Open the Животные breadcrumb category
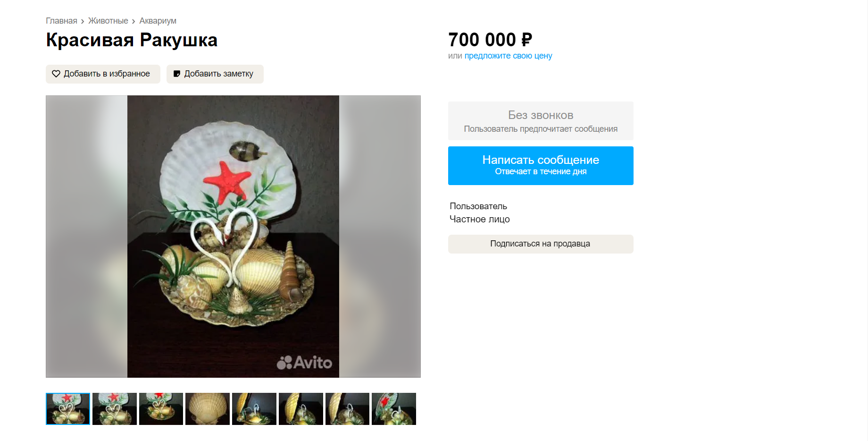 [x=108, y=21]
